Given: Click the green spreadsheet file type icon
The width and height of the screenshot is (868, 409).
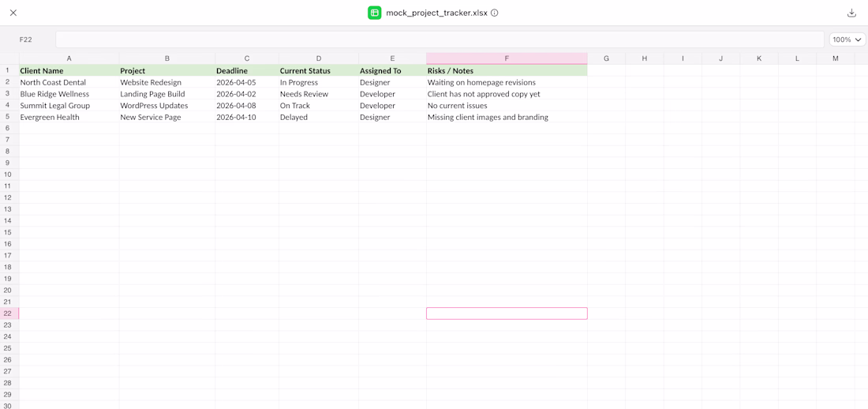Looking at the screenshot, I should (x=375, y=13).
